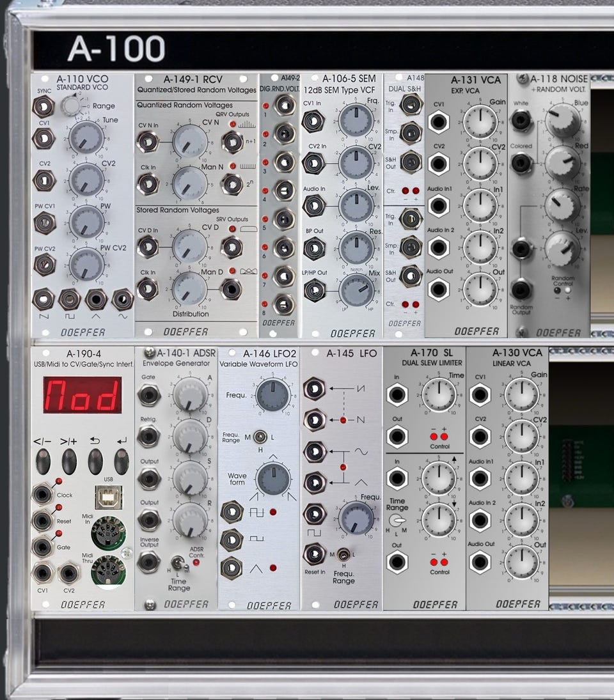
Task: Click the n+1 QRV output jack
Action: pyautogui.click(x=232, y=142)
